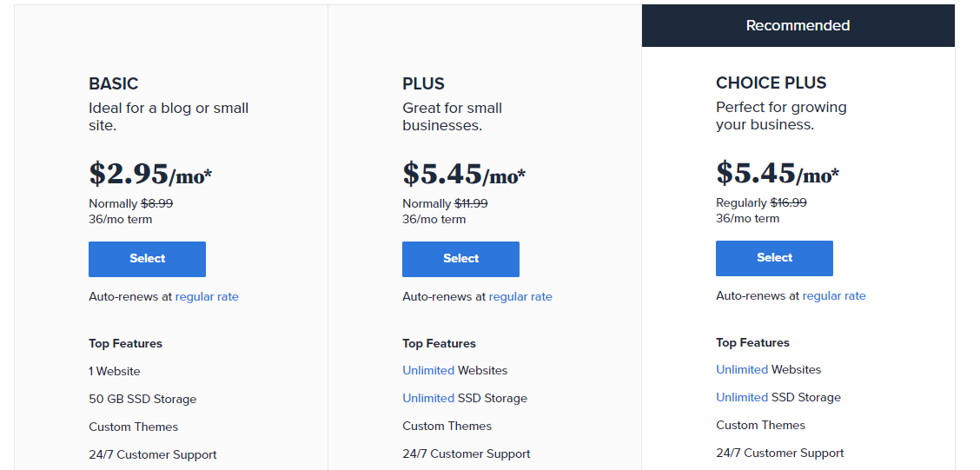
Task: Click Unlimited SSD Storage link in CHOICE PLUS
Action: point(742,398)
